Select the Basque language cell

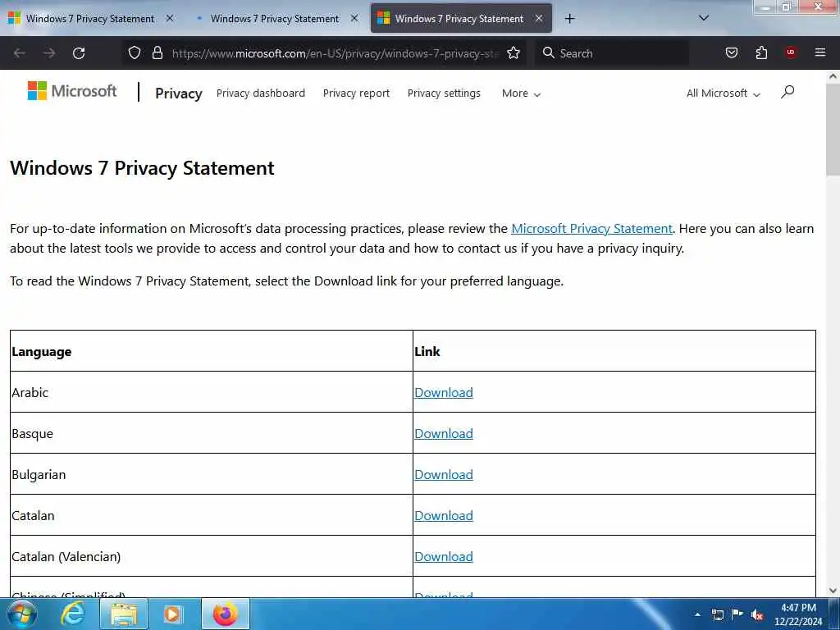point(211,433)
